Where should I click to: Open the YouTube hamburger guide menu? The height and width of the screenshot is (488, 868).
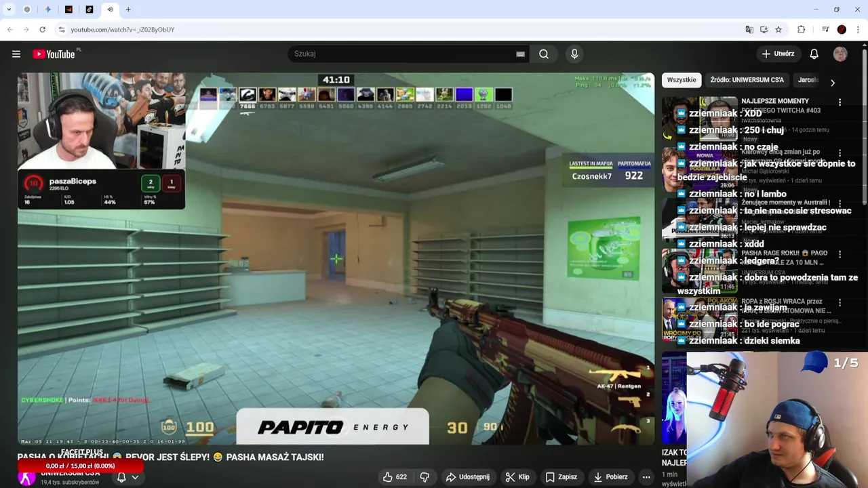click(x=16, y=54)
